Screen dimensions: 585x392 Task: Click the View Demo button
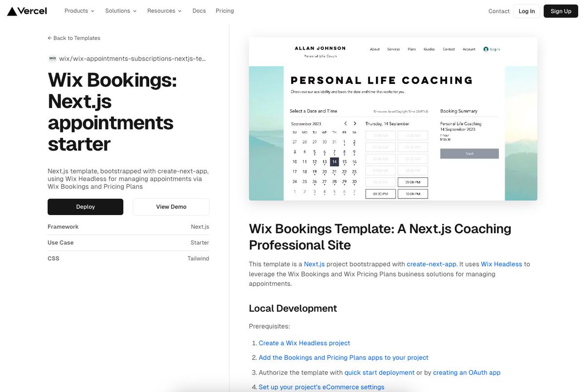171,207
